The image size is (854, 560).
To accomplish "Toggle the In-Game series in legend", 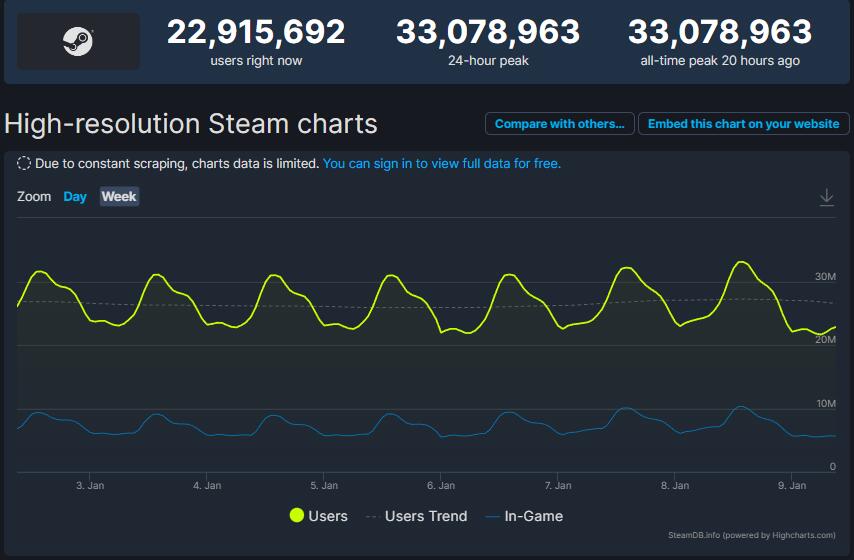I will 524,516.
